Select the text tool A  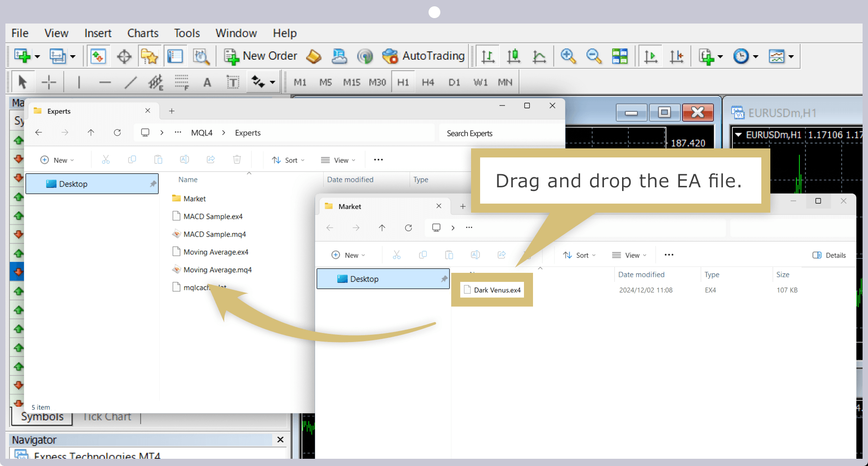click(x=207, y=82)
